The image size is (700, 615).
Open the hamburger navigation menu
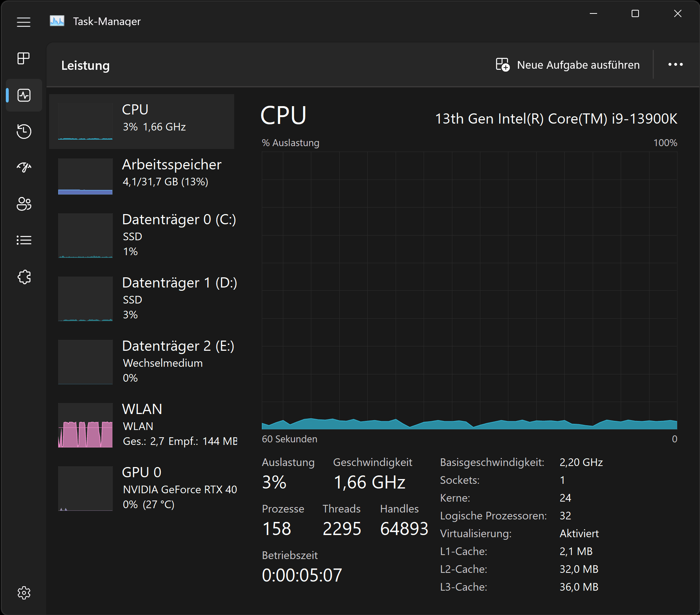pos(24,22)
